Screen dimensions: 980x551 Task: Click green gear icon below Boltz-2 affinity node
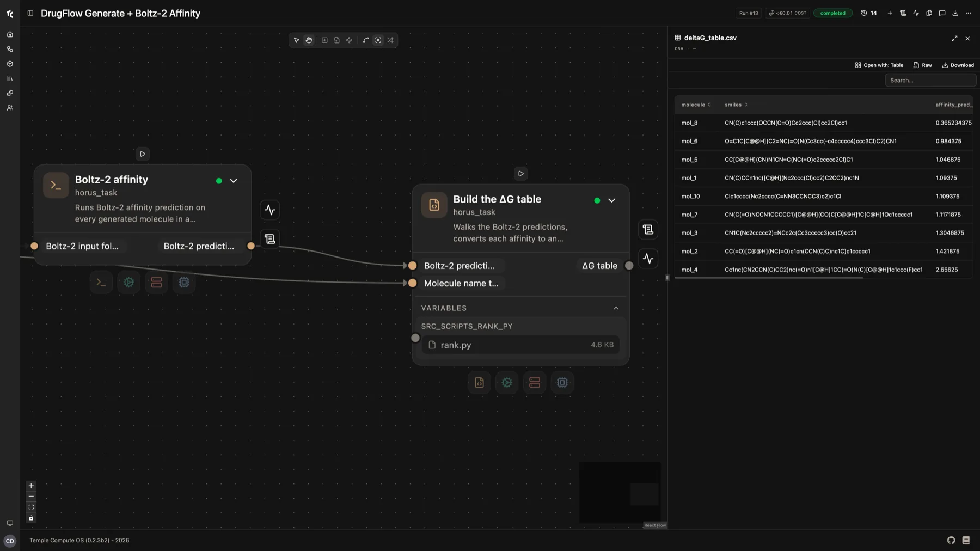129,283
